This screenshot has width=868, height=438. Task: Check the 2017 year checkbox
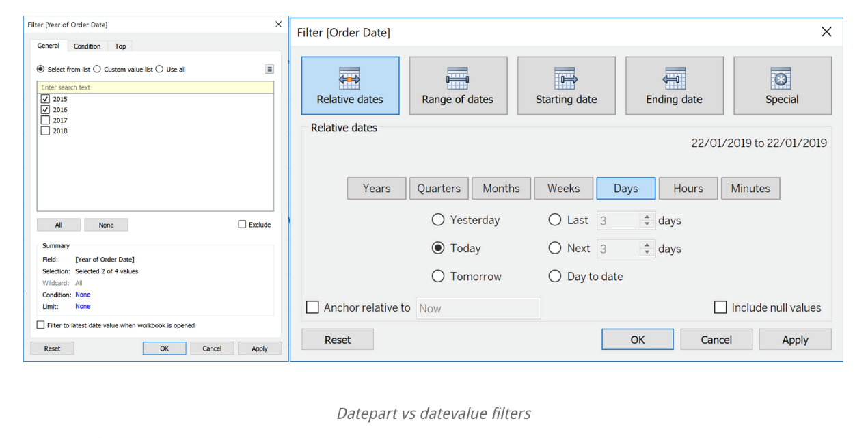coord(45,120)
